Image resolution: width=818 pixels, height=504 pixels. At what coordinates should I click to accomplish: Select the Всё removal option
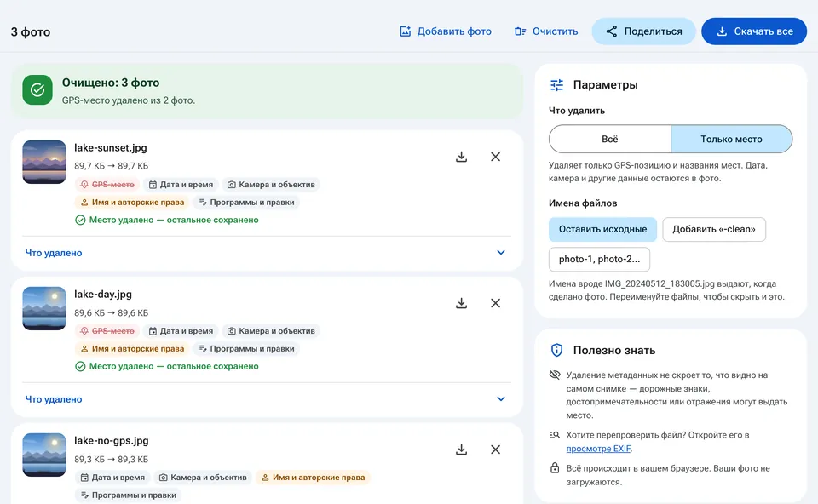pyautogui.click(x=610, y=139)
